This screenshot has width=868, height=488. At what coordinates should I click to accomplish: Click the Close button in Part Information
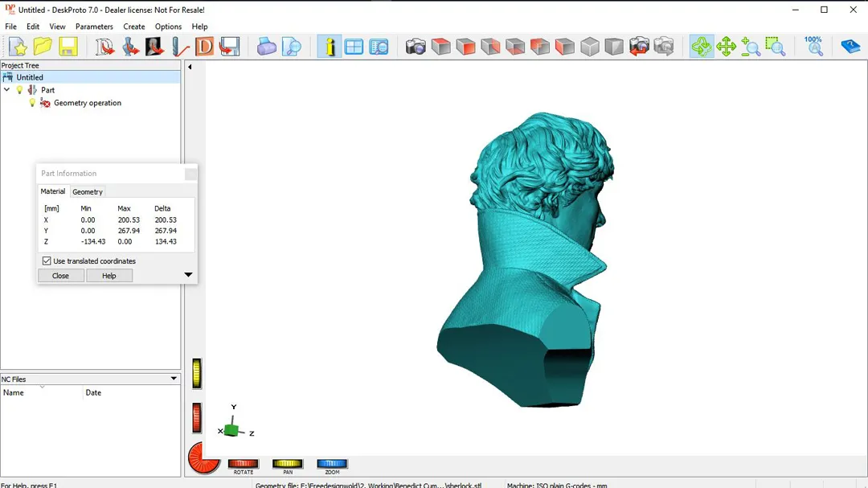(x=61, y=276)
